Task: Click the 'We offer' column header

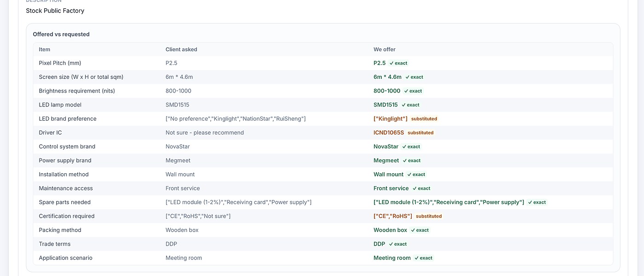Action: click(x=385, y=49)
